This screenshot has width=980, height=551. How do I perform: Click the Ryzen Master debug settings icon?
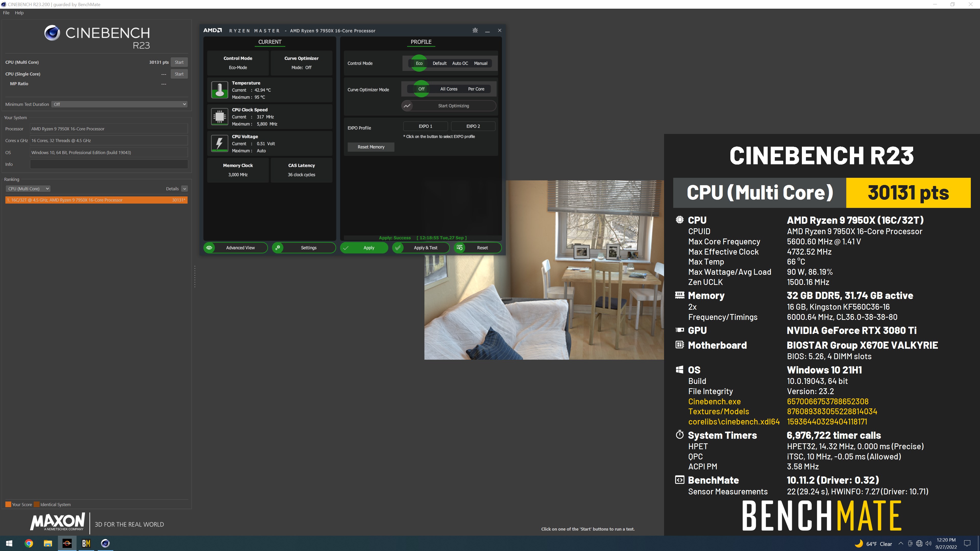coord(475,30)
